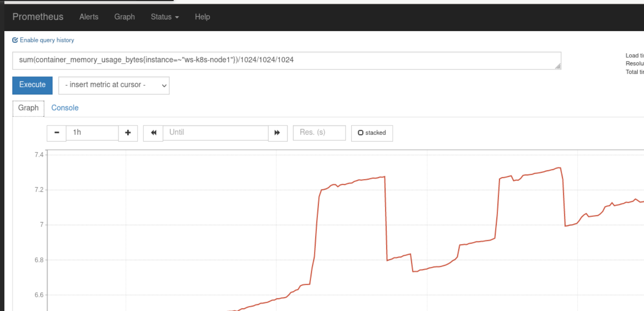Open the Help page
This screenshot has height=311, width=644.
(202, 17)
